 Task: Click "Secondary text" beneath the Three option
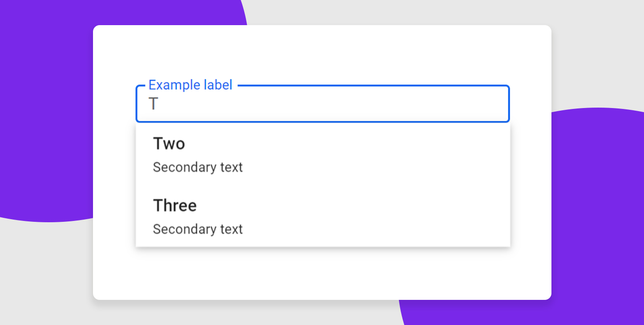click(x=197, y=229)
